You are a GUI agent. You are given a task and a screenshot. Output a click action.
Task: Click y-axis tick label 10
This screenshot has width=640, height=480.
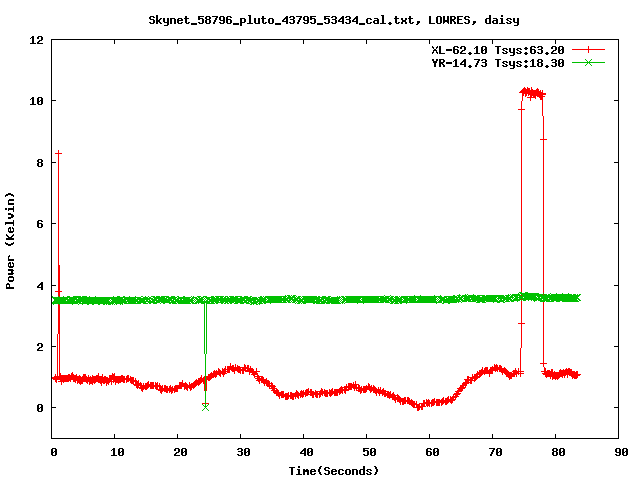[37, 101]
